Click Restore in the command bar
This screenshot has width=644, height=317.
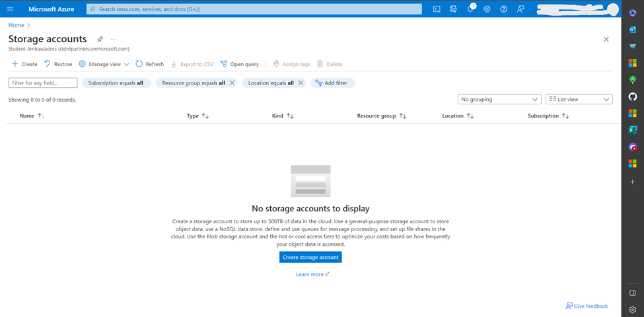click(x=58, y=64)
